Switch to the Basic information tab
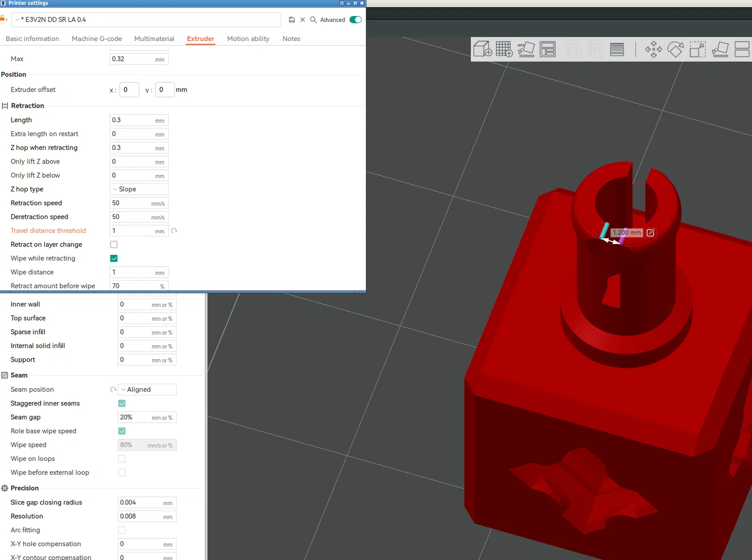This screenshot has height=560, width=752. click(32, 39)
